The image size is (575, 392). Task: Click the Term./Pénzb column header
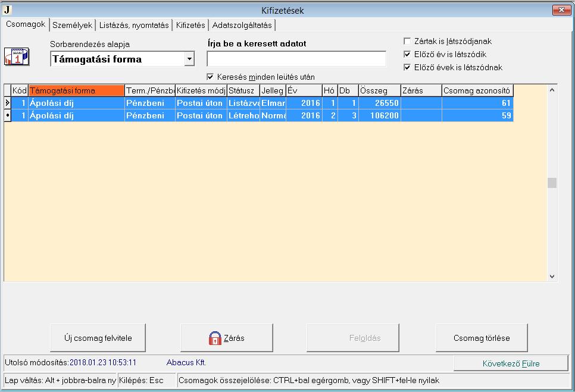tap(150, 90)
